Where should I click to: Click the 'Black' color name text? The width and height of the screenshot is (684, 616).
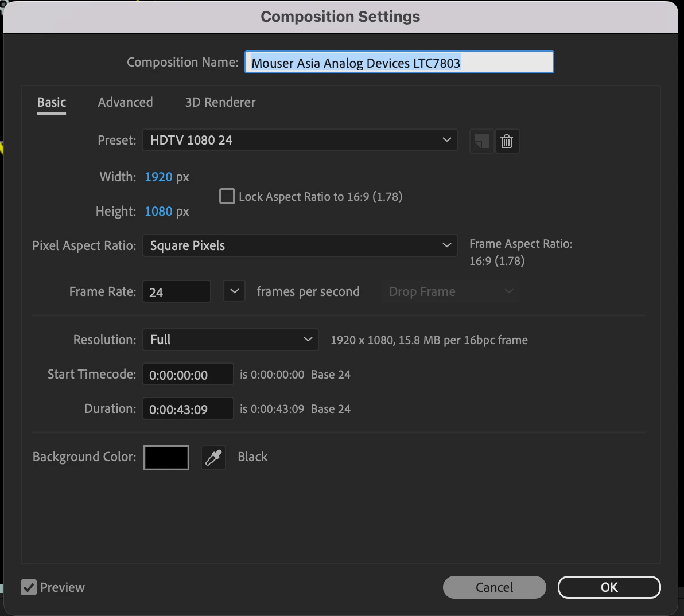point(252,457)
